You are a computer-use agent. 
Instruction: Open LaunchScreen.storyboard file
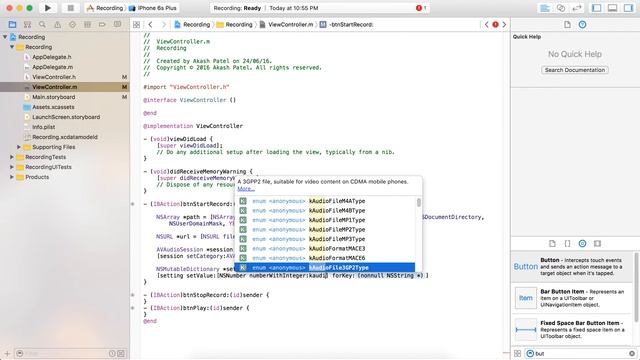pos(65,117)
